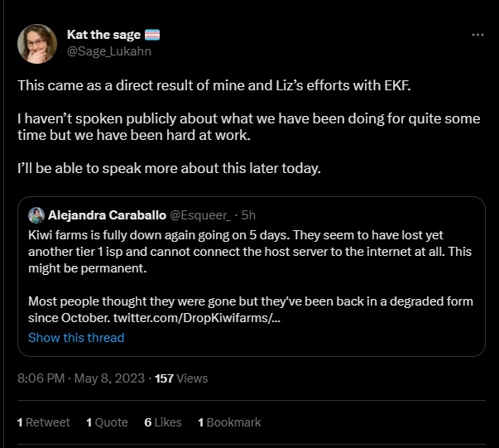Viewport: 499px width, 448px height.
Task: Click the @Esqueer_ handle in quote
Action: point(202,215)
